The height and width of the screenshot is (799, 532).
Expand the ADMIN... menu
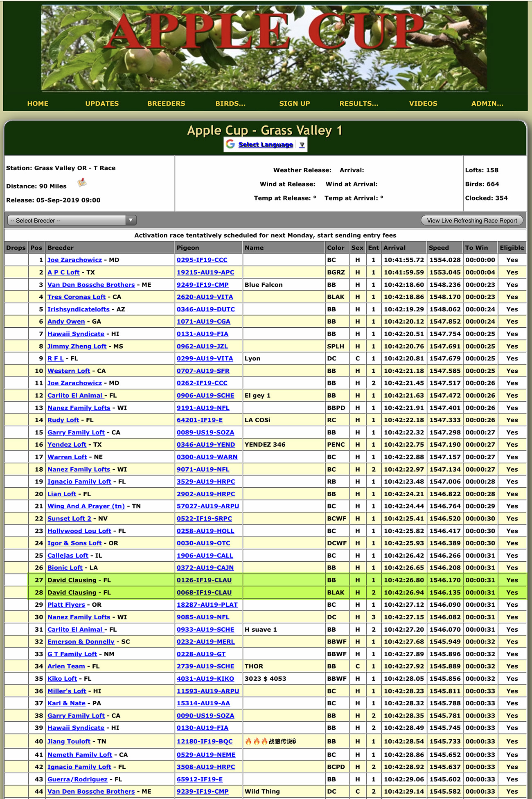(x=487, y=104)
